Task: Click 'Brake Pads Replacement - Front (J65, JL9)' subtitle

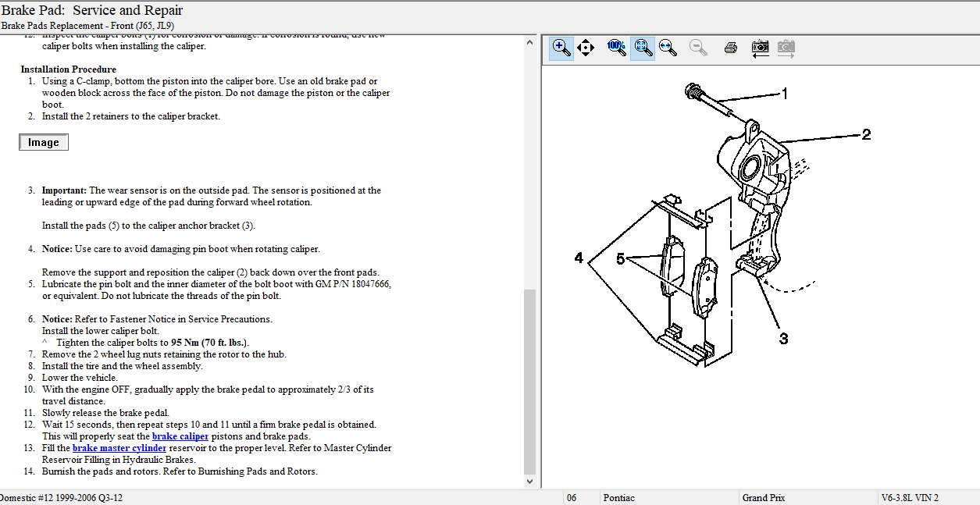Action: click(x=87, y=26)
